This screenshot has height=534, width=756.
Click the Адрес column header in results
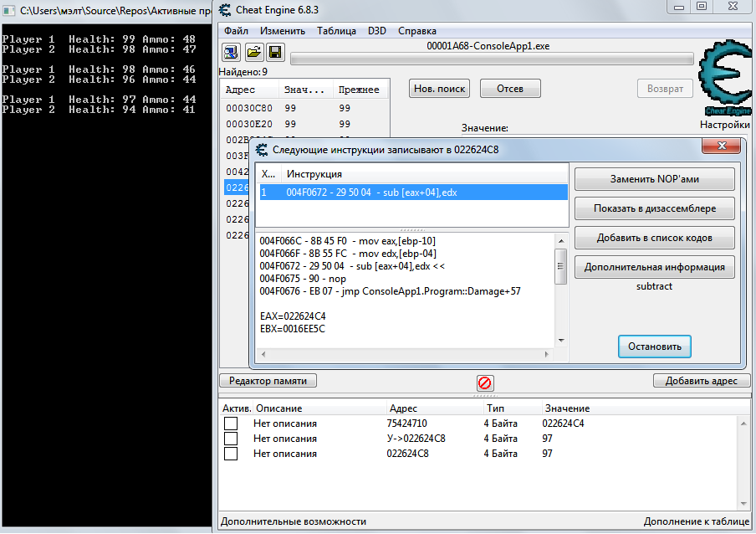(241, 90)
